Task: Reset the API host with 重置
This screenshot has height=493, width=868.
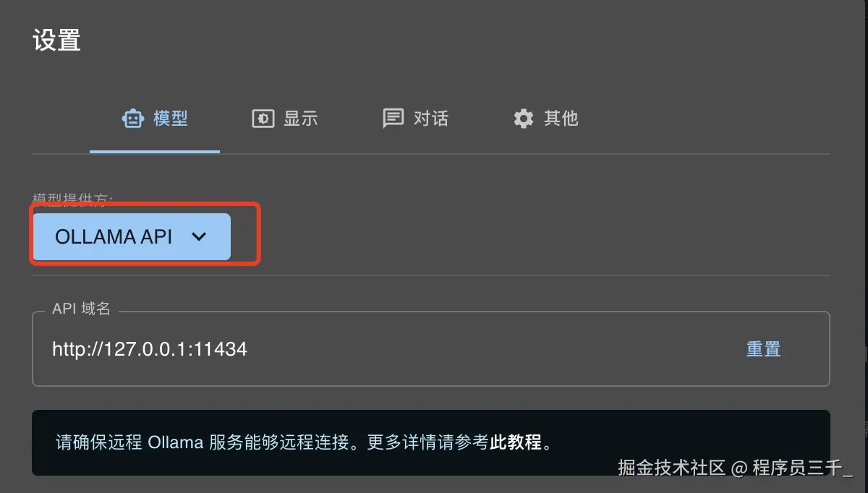Action: pyautogui.click(x=763, y=349)
